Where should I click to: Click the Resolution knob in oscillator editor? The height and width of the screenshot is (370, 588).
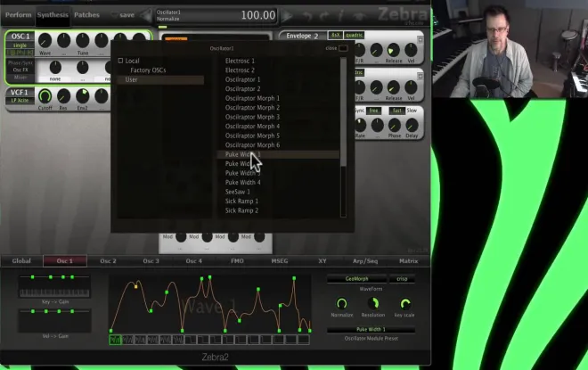click(373, 304)
